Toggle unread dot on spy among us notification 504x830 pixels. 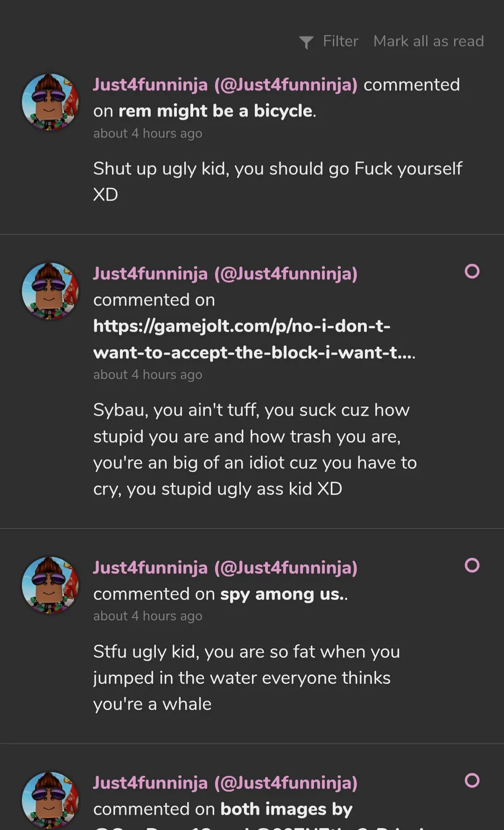click(x=472, y=566)
